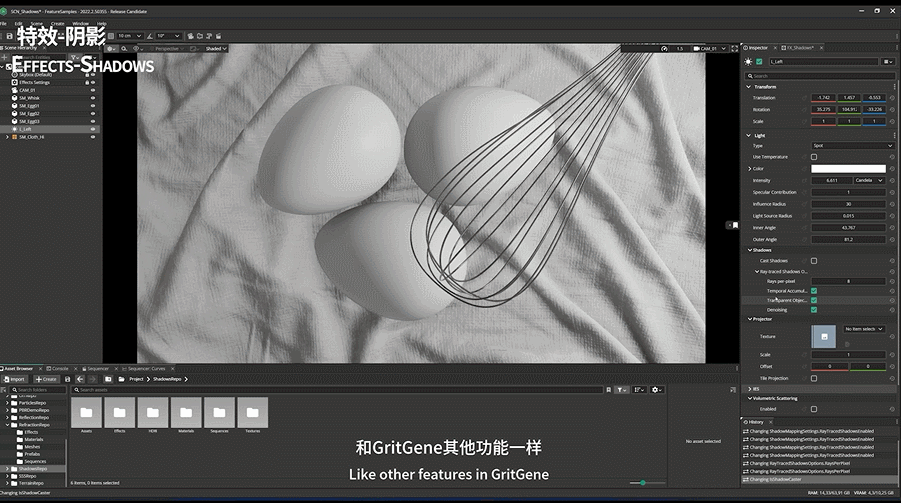Open the Effects folder thumbnail

click(x=119, y=412)
